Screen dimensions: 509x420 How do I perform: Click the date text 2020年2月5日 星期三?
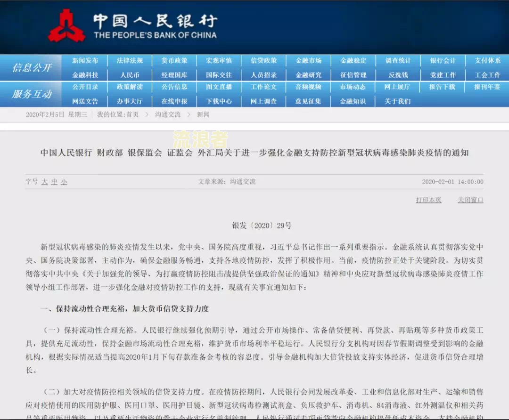click(57, 114)
